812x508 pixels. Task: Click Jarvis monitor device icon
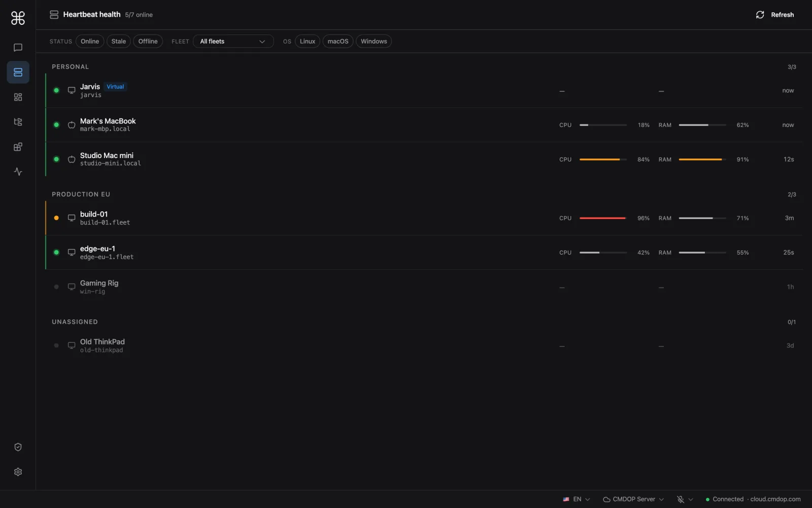(x=72, y=90)
